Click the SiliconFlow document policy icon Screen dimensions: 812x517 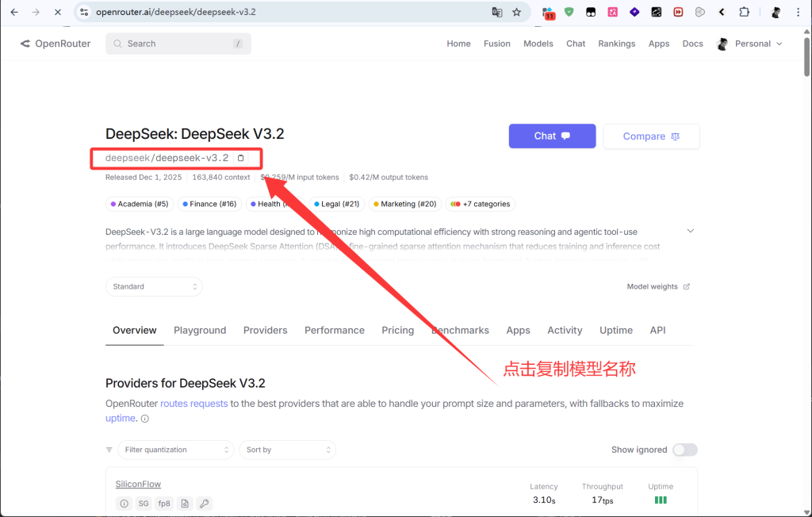(x=184, y=504)
